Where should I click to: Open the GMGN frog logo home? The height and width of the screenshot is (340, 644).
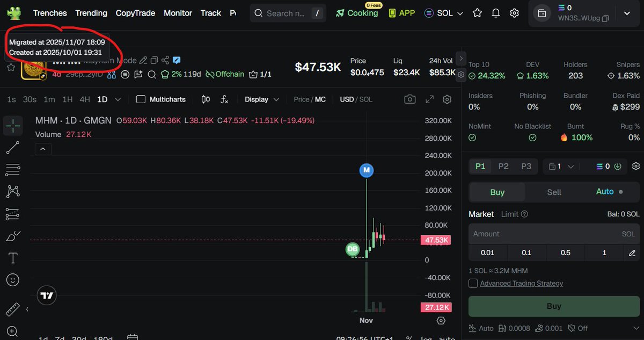pyautogui.click(x=14, y=12)
